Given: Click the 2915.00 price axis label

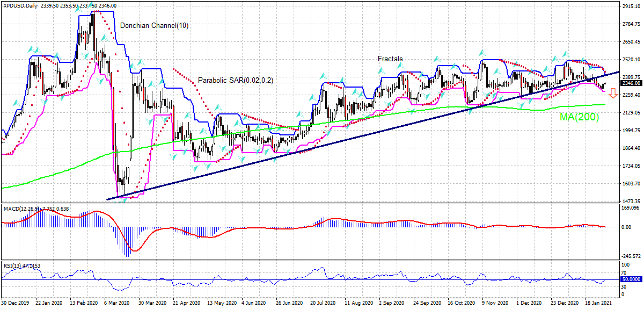Looking at the screenshot, I should 631,6.
